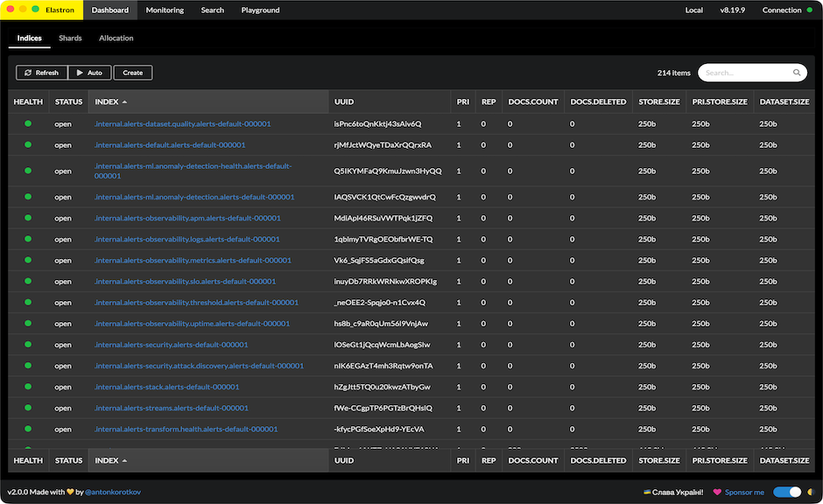
Task: Open the Playground menu
Action: (x=260, y=10)
